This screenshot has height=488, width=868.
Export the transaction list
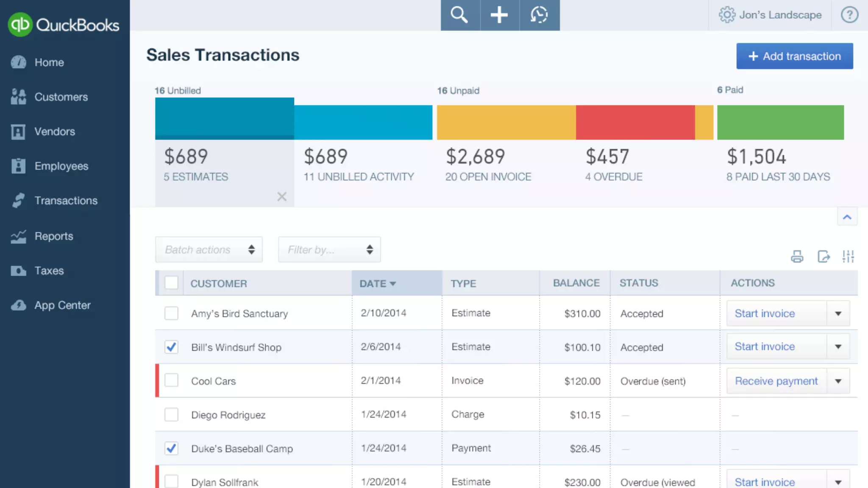click(823, 256)
